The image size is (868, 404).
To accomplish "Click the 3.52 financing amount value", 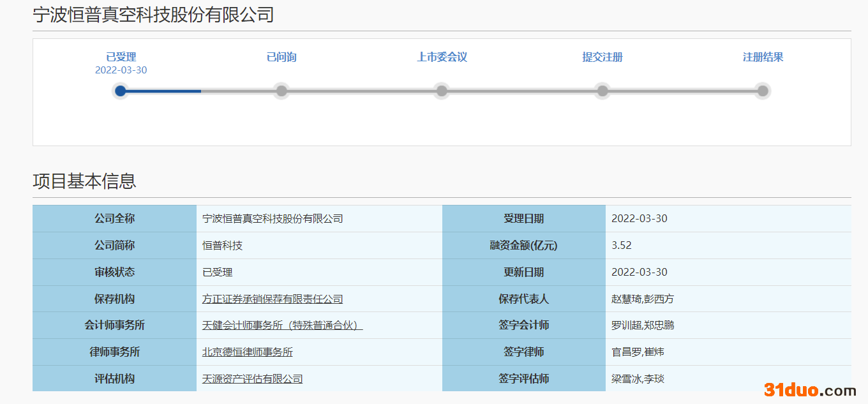I will [622, 245].
